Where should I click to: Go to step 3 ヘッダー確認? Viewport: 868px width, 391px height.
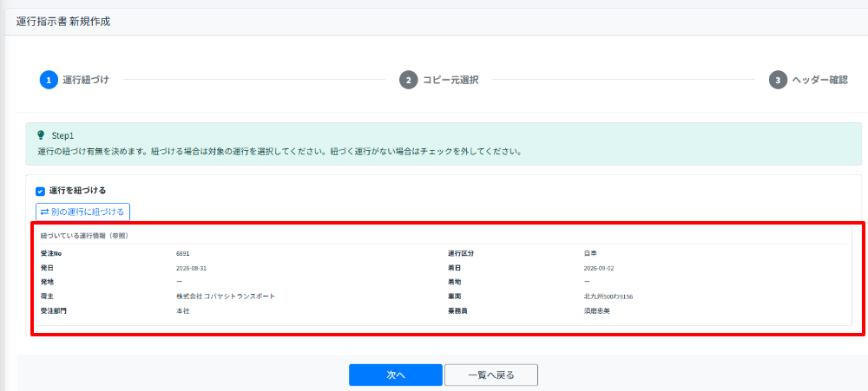(808, 80)
